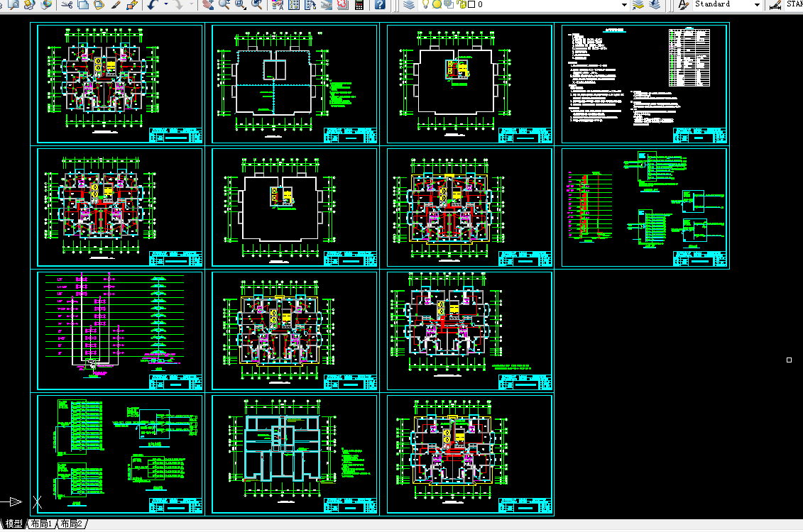Select the Match Properties brush
The height and width of the screenshot is (532, 803).
116,4
